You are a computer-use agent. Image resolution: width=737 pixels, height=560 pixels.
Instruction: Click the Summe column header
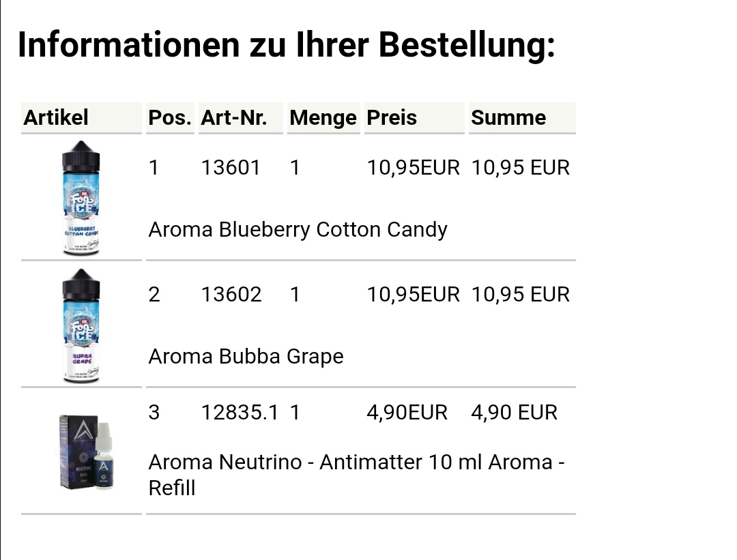[x=508, y=118]
